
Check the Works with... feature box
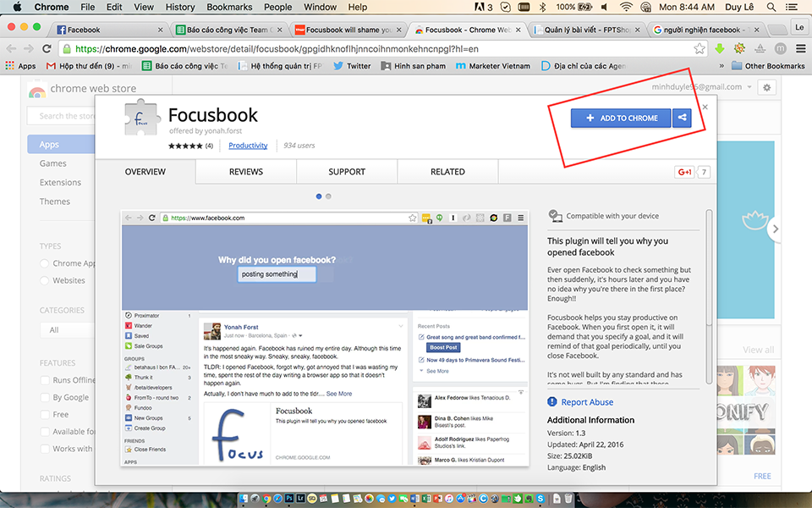point(45,449)
